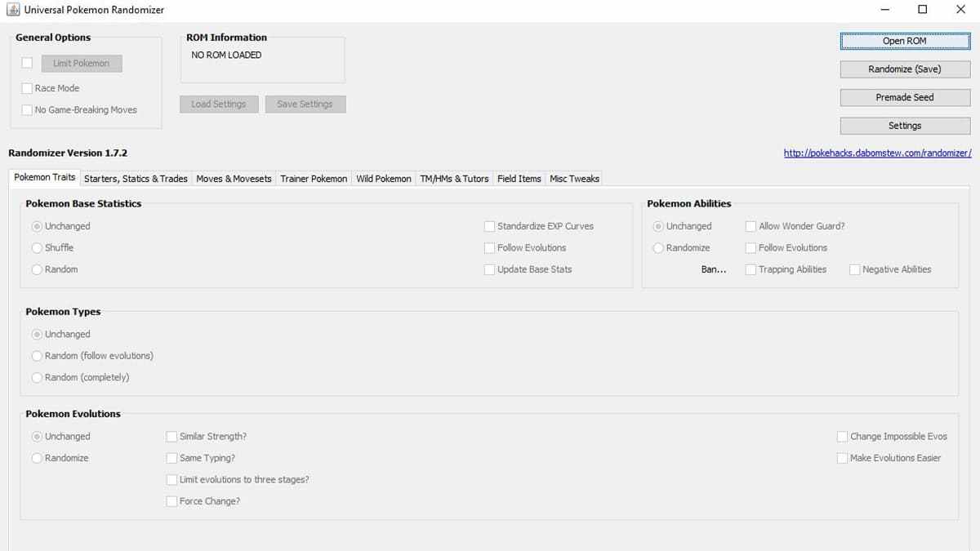Screen dimensions: 980x551
Task: Select Randomize for Pokemon Abilities
Action: click(658, 248)
